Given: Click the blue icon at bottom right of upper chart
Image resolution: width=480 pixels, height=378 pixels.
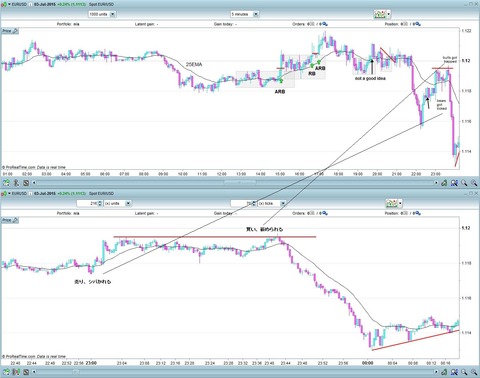Looking at the screenshot, I should point(454,183).
